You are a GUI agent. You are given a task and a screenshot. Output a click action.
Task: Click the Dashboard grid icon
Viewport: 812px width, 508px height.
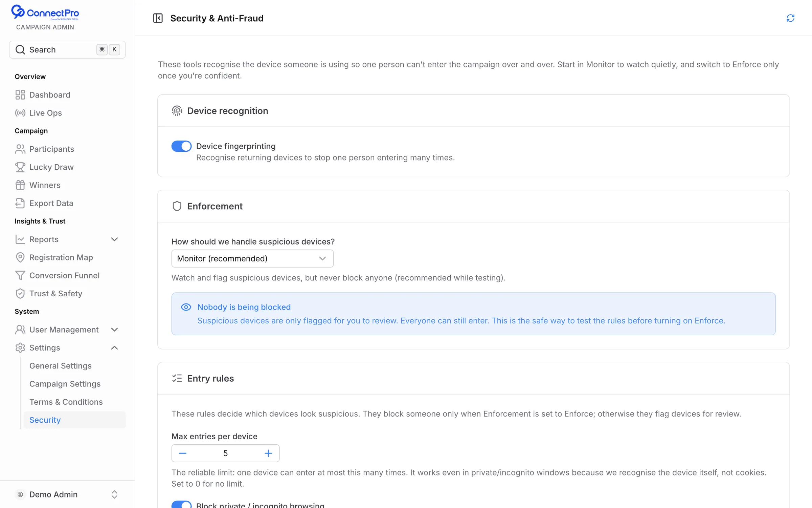coord(20,95)
